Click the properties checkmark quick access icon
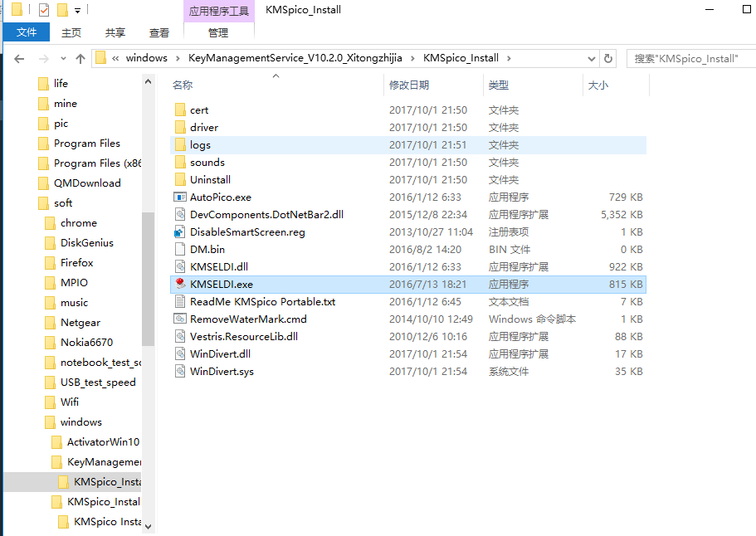756x536 pixels. pos(44,10)
